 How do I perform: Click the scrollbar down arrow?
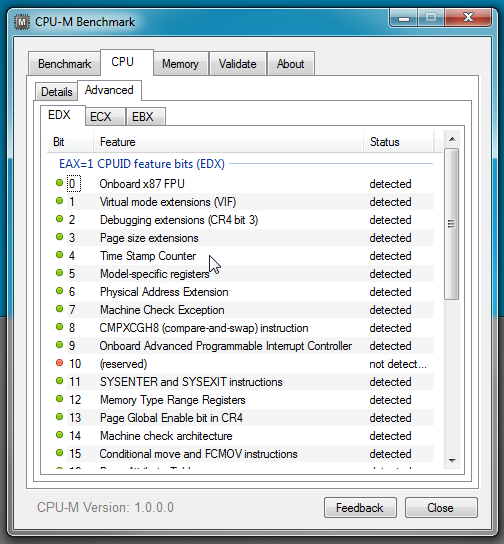(x=452, y=461)
